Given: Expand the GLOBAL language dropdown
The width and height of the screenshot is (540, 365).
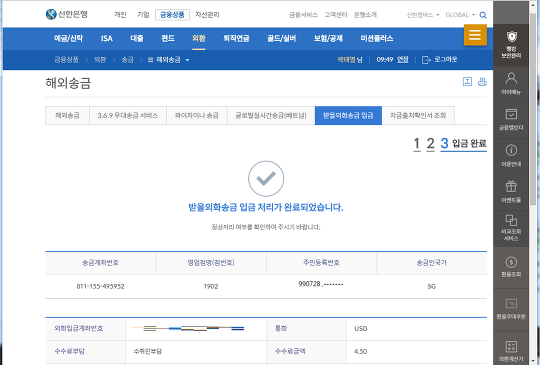Looking at the screenshot, I should click(460, 15).
